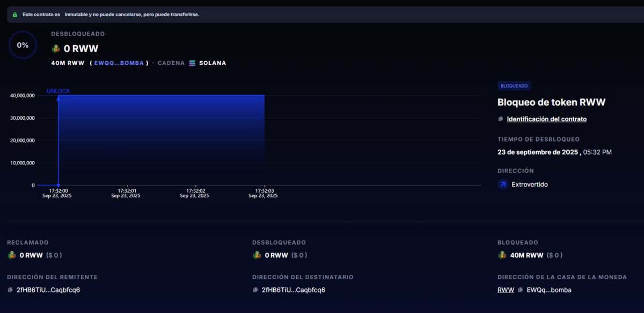Open the RWW mint link
The width and height of the screenshot is (644, 313).
505,290
